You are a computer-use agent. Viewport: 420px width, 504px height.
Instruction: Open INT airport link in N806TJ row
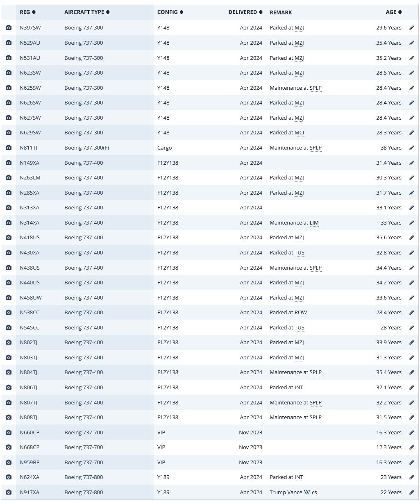[x=299, y=387]
